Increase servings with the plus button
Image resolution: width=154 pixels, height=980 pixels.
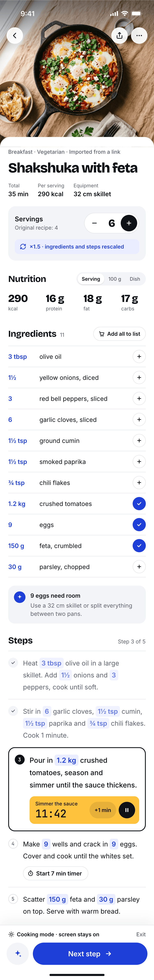129,223
